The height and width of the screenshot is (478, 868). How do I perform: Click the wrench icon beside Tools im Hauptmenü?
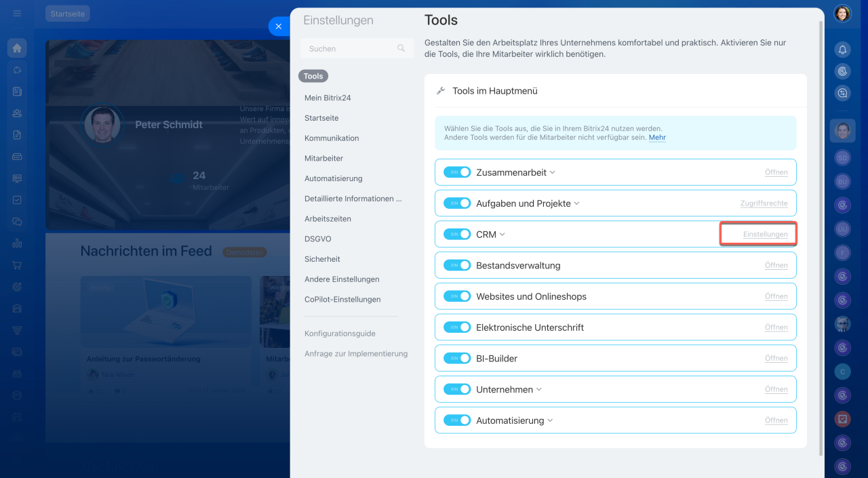pyautogui.click(x=441, y=91)
